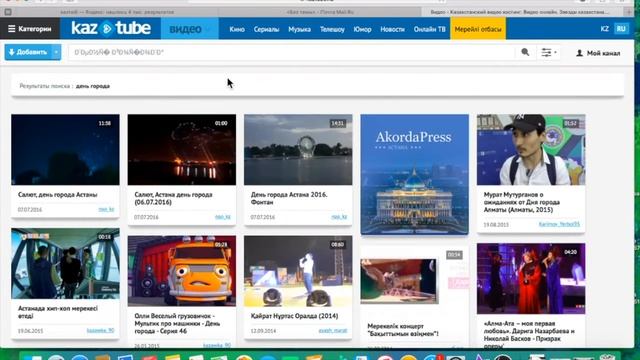
Task: Open the Телешоу menu item
Action: (332, 29)
